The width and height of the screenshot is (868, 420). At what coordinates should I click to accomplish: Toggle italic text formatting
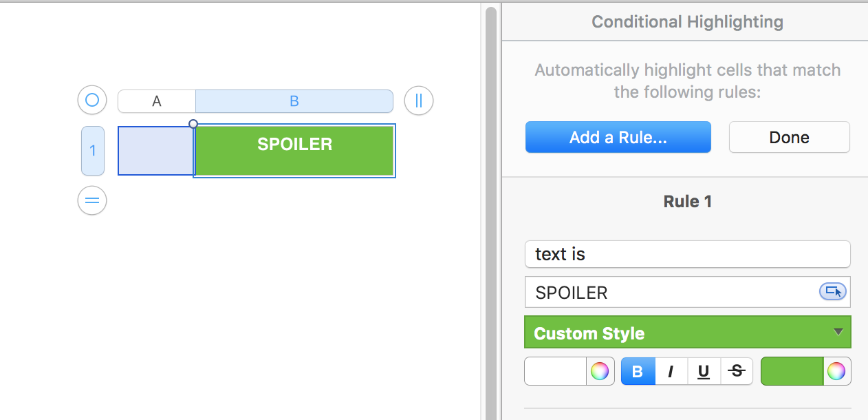pyautogui.click(x=671, y=372)
